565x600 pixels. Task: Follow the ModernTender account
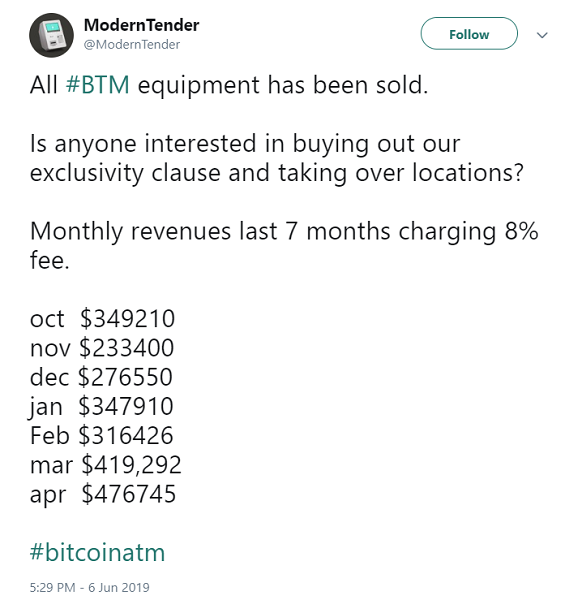click(469, 34)
